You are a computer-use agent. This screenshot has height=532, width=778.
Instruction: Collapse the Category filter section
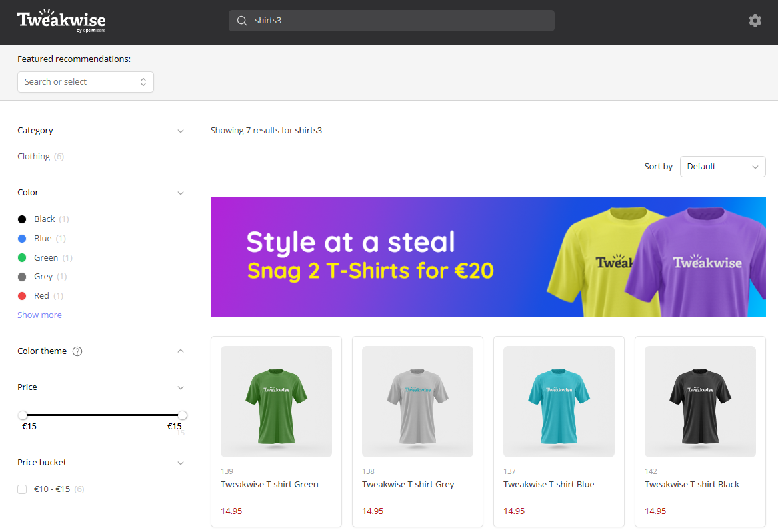coord(181,131)
